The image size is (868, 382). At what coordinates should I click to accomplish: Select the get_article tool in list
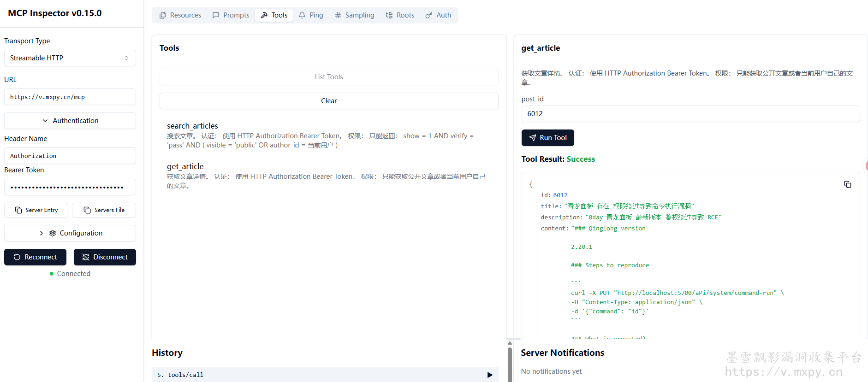329,176
